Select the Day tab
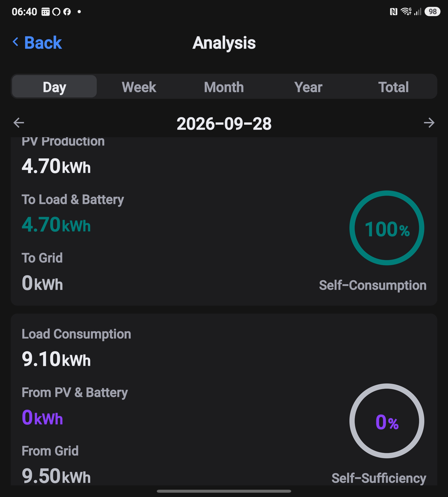This screenshot has height=497, width=448. point(54,87)
